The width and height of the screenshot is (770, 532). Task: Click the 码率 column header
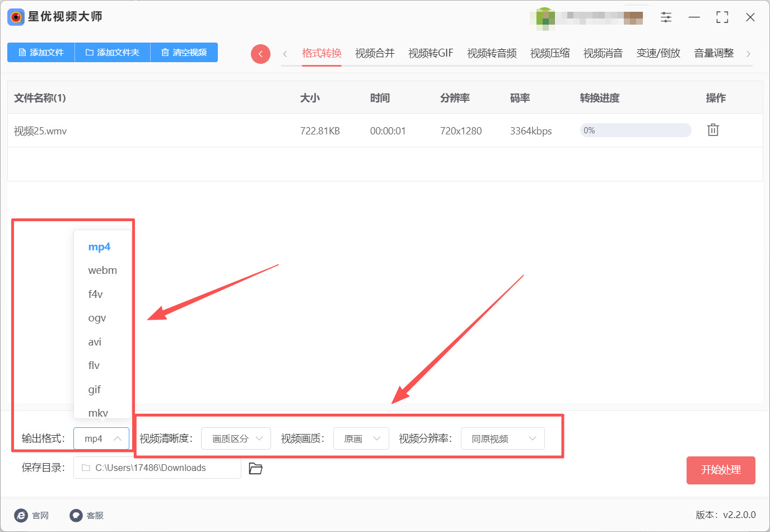tap(520, 98)
